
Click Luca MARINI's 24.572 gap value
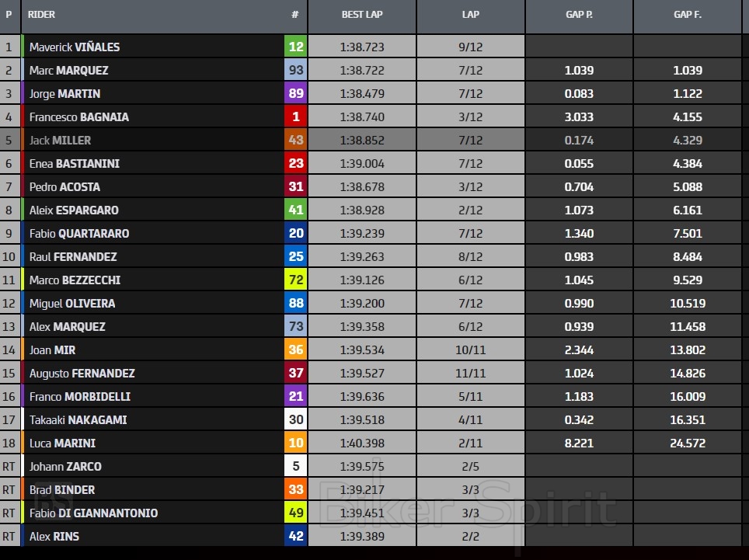pyautogui.click(x=688, y=443)
